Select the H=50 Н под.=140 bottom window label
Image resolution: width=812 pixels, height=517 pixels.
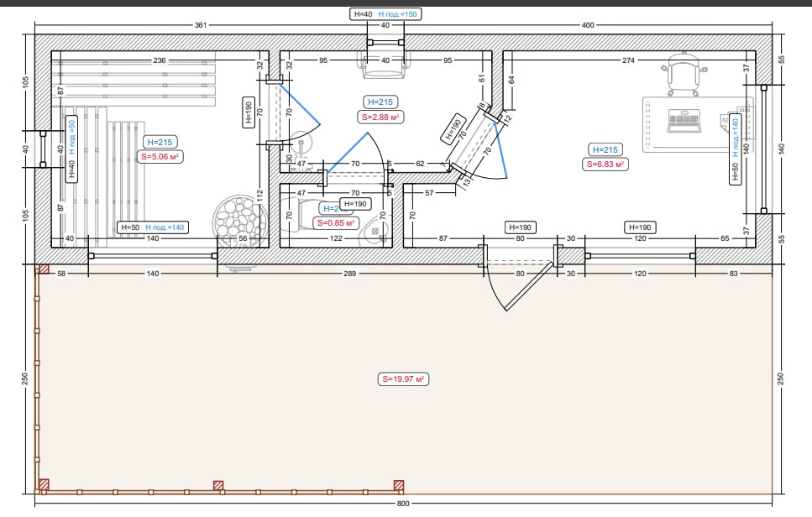point(150,227)
